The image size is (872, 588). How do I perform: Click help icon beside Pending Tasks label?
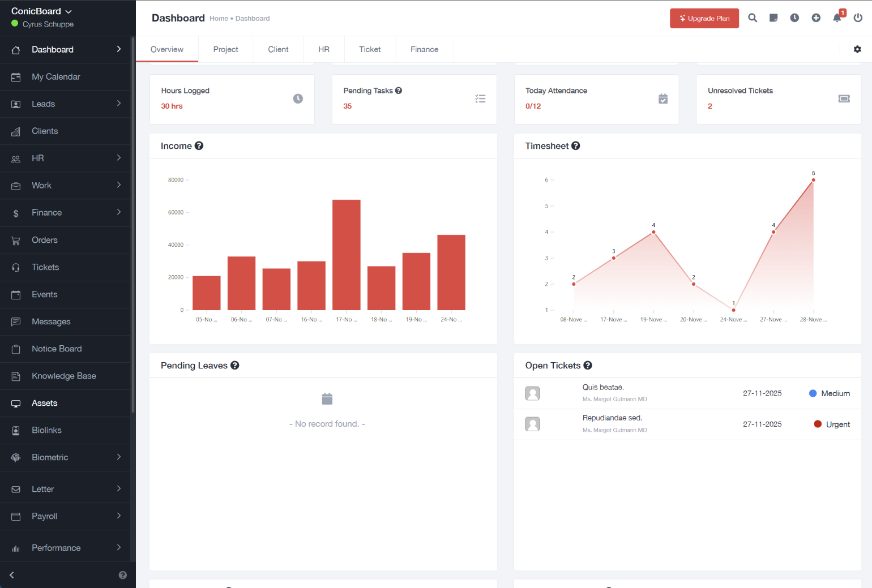tap(399, 91)
